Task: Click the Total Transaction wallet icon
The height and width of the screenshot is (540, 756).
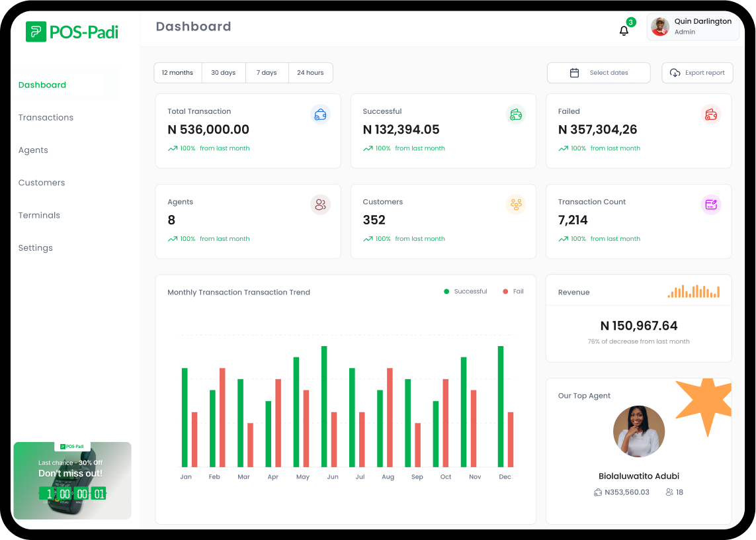Action: click(x=320, y=114)
